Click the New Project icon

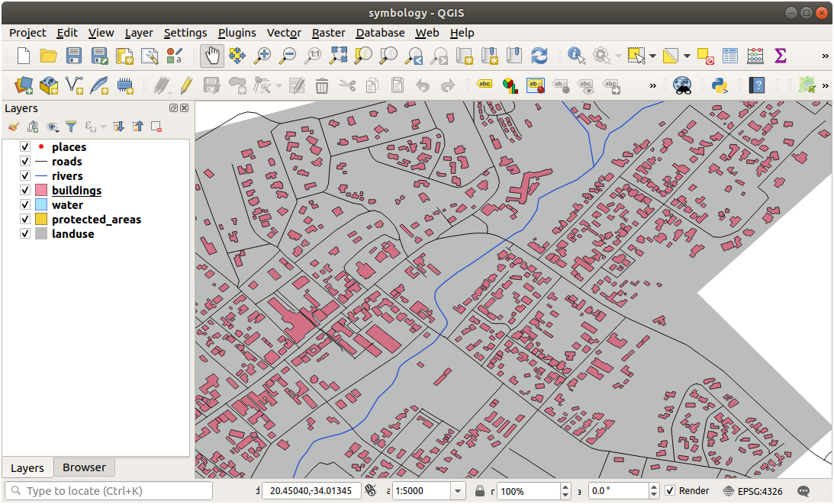(24, 56)
